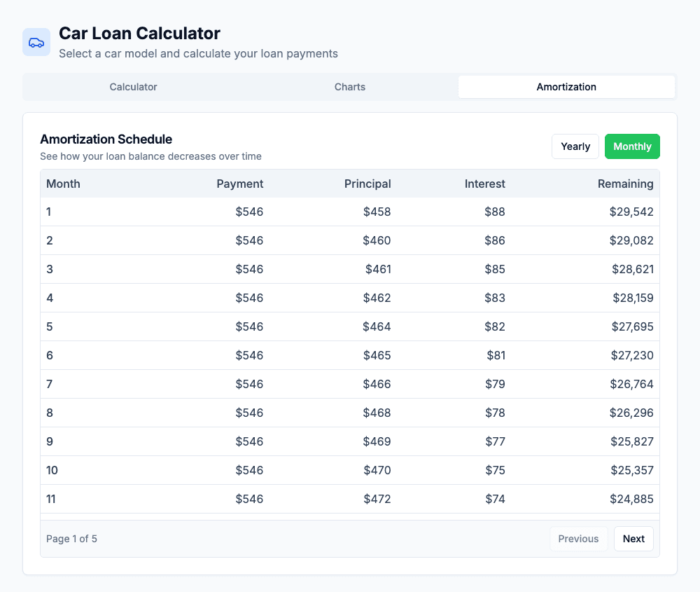This screenshot has width=700, height=592.
Task: Select remaining balance $24,885
Action: tap(631, 499)
